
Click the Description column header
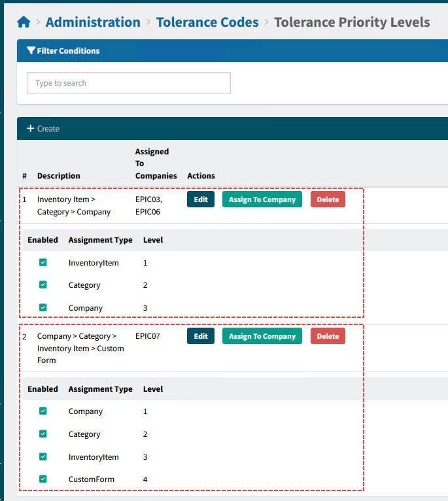59,176
